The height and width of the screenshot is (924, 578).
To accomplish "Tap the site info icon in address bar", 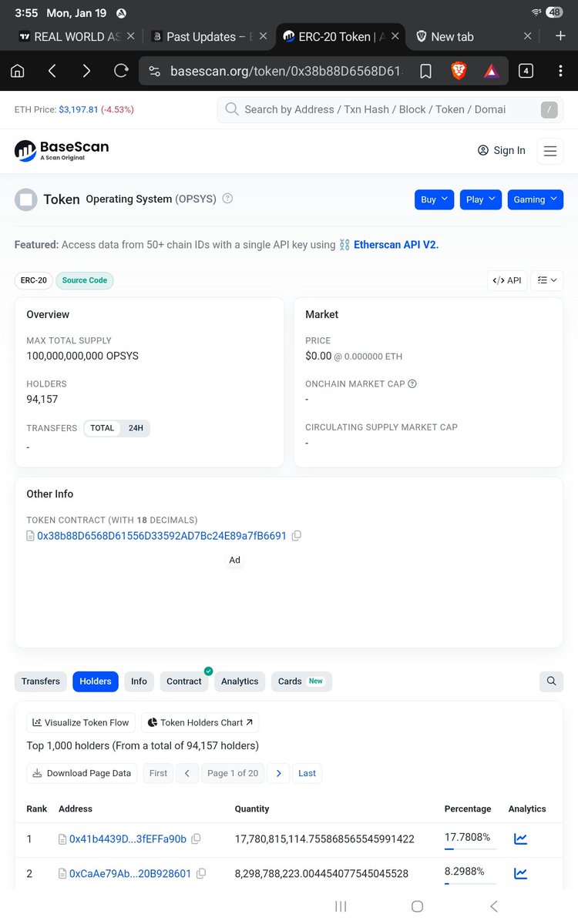I will (154, 71).
